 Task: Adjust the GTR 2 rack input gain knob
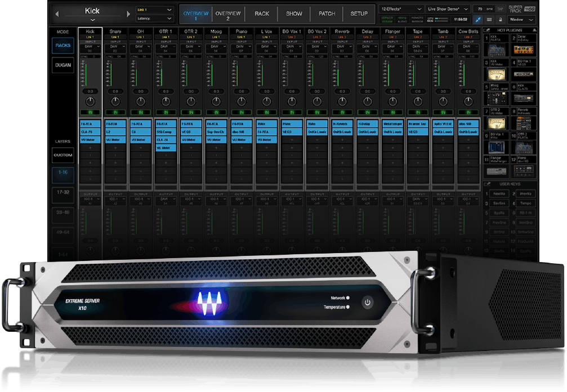[x=191, y=102]
